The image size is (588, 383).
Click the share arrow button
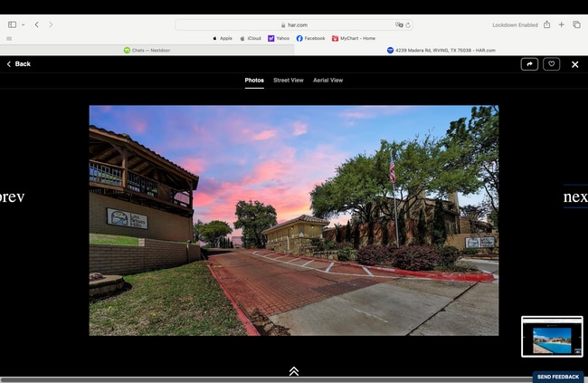click(x=529, y=64)
